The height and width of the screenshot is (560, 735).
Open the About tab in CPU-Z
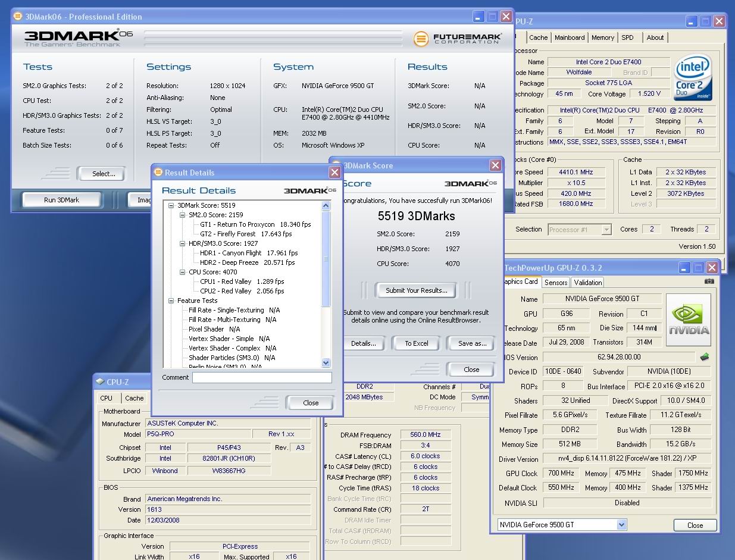coord(655,37)
